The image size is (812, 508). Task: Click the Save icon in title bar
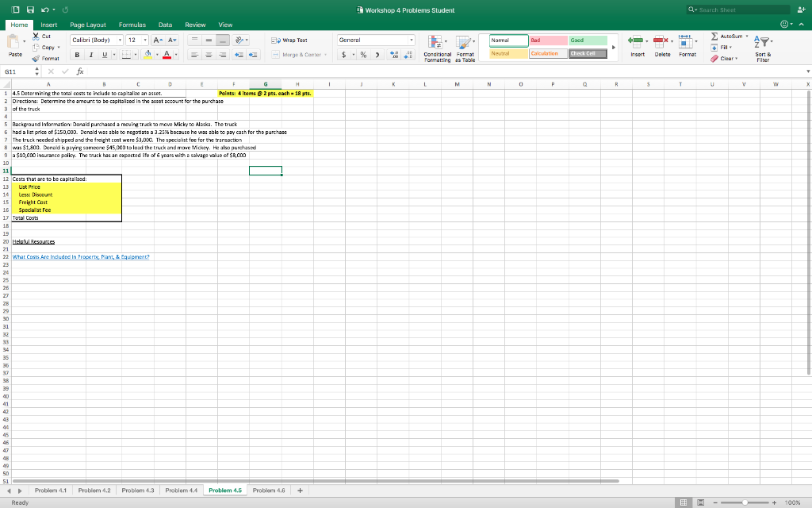pos(31,10)
